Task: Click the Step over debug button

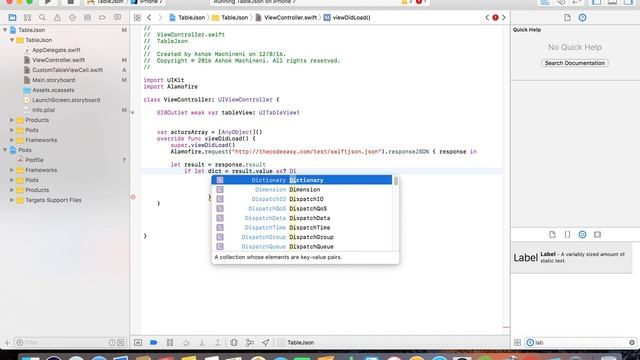Action: 186,342
